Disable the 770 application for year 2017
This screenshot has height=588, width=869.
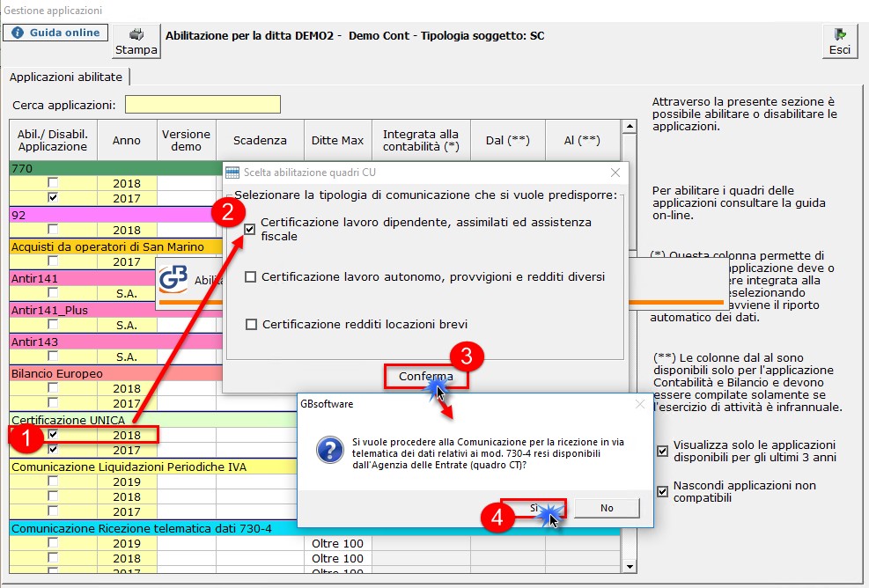click(x=53, y=197)
